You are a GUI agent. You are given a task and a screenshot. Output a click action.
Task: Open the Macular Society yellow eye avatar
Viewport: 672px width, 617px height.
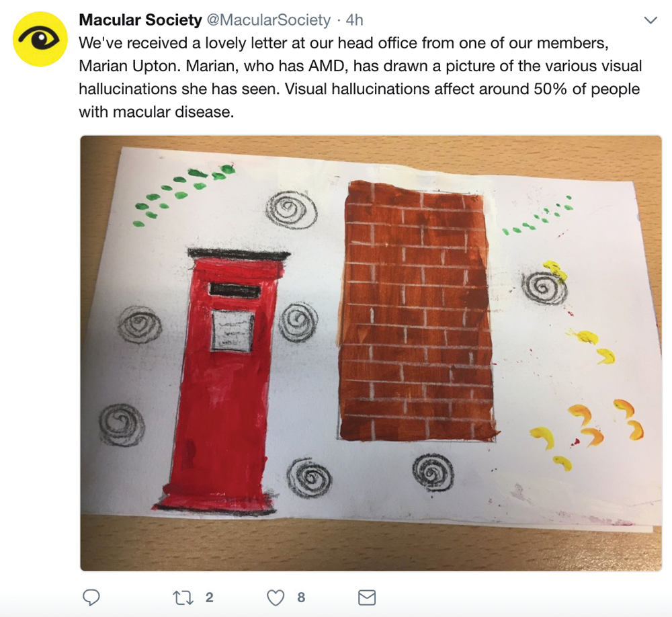coord(40,39)
